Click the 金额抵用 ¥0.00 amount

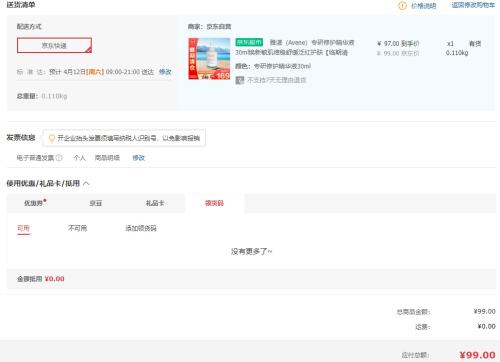(54, 279)
